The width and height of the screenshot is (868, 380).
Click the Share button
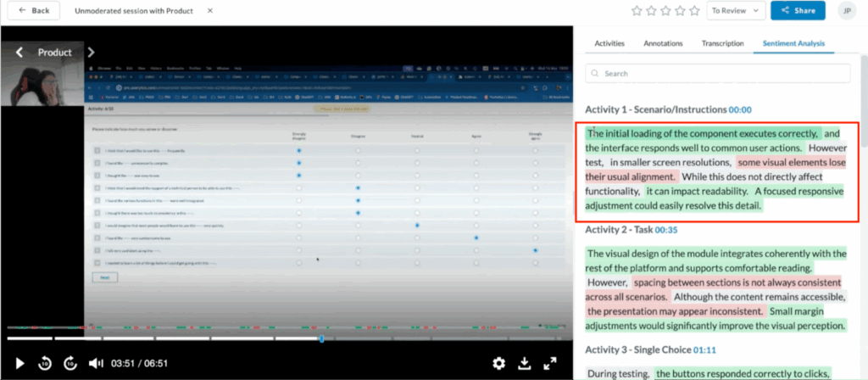point(797,11)
